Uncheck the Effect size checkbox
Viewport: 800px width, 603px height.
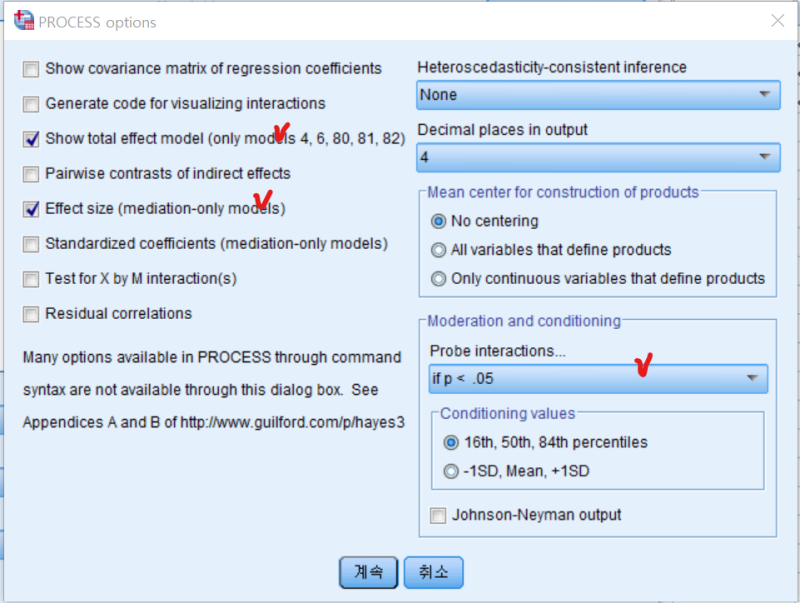point(32,209)
